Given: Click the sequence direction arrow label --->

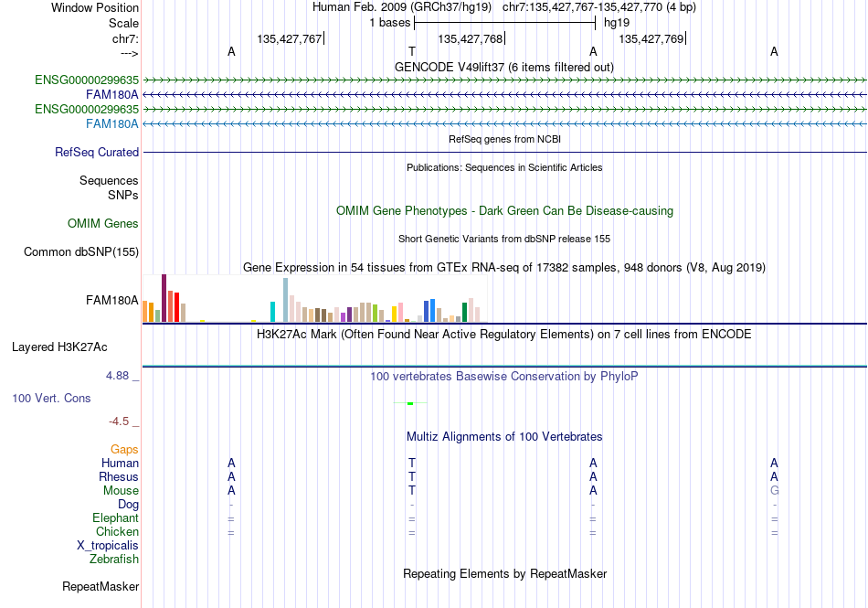Looking at the screenshot, I should pos(129,53).
